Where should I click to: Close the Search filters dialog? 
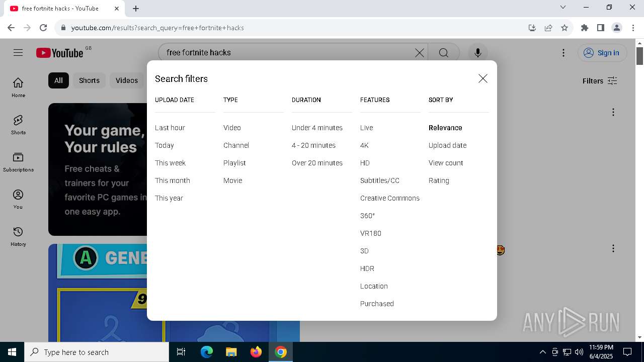coord(483,78)
